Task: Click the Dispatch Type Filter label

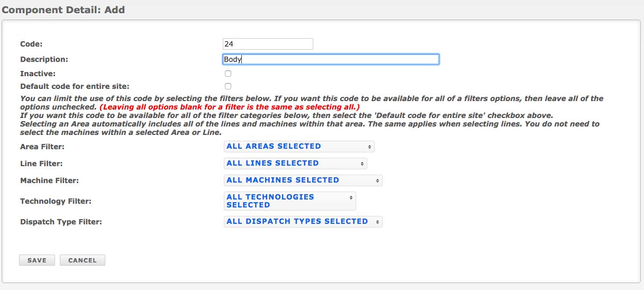Action: click(61, 222)
